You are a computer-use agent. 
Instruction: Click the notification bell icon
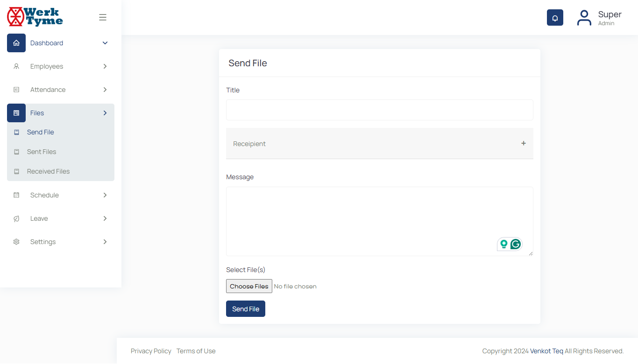coord(555,18)
